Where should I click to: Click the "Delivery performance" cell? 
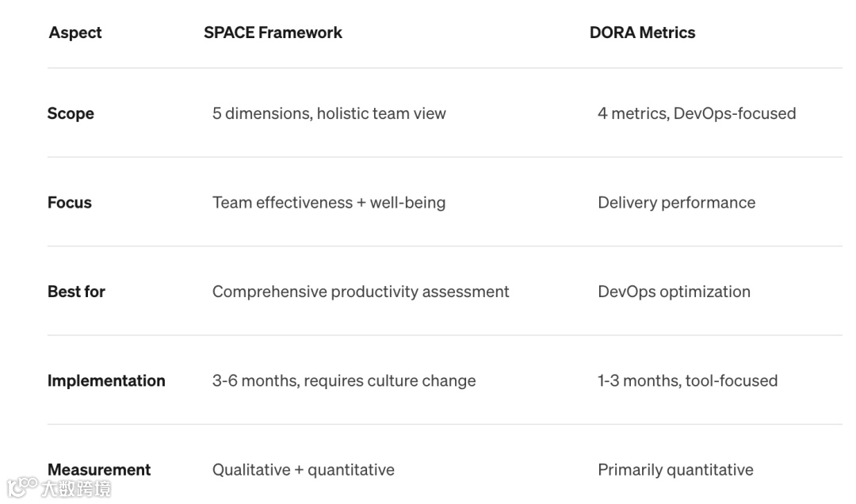pyautogui.click(x=676, y=202)
